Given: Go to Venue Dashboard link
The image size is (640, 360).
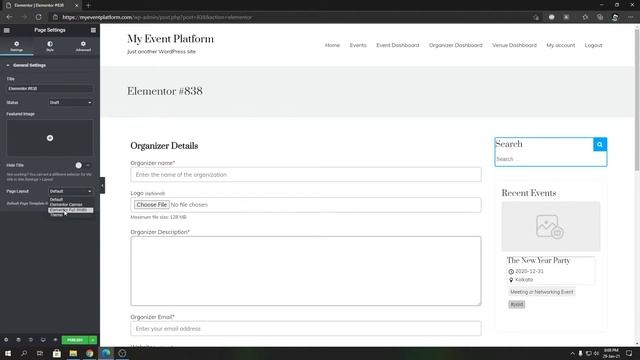Looking at the screenshot, I should (514, 45).
